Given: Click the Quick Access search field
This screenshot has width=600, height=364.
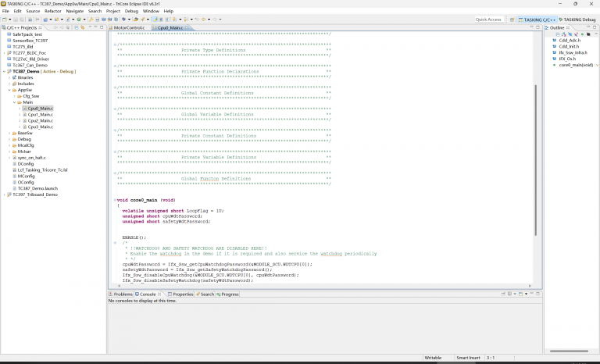Looking at the screenshot, I should (487, 20).
